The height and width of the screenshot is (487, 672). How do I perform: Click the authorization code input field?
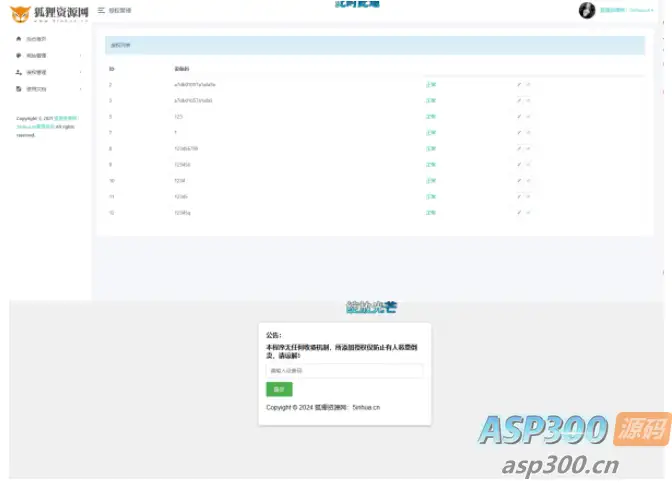coord(345,371)
